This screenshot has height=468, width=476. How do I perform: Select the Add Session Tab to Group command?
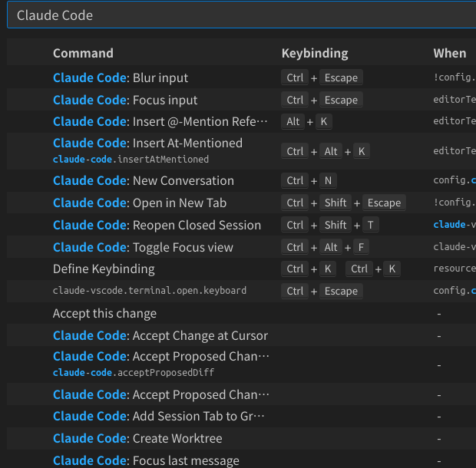pos(241,416)
